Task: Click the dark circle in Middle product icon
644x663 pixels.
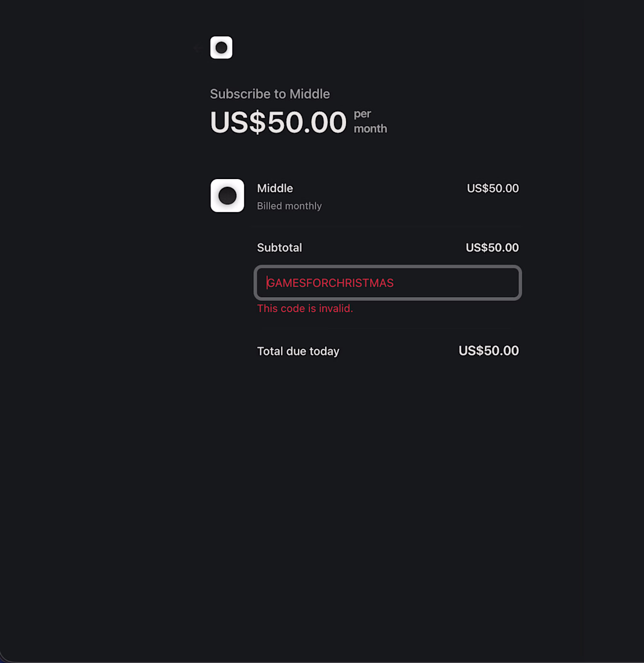Action: [x=227, y=196]
